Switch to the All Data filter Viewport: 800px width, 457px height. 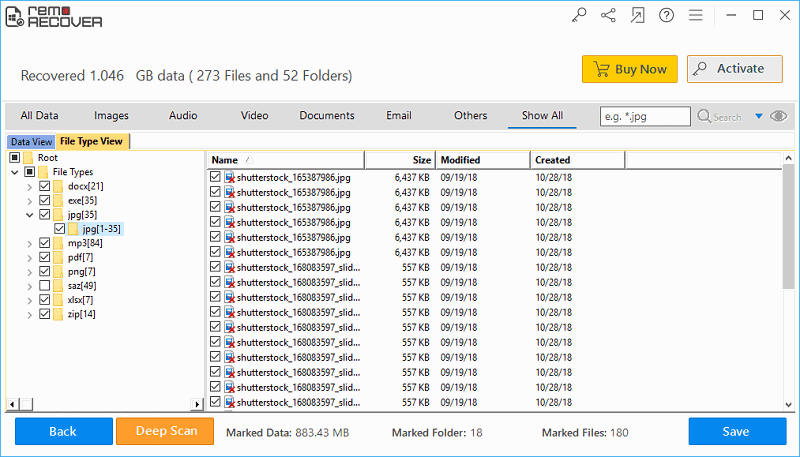[39, 116]
